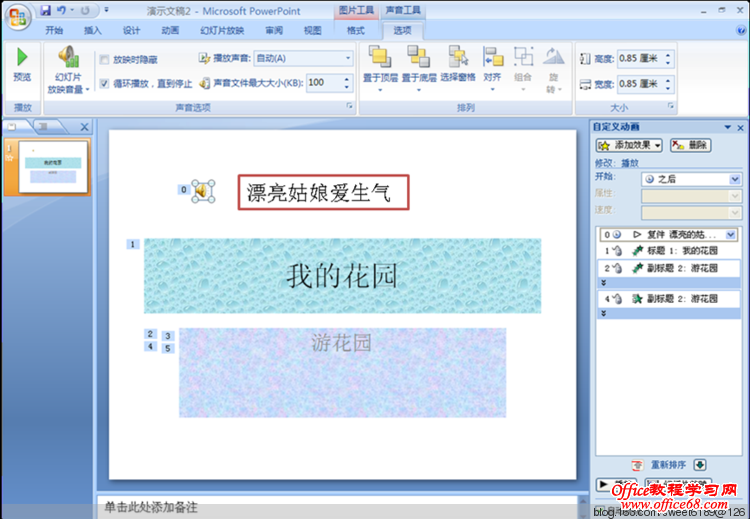Redo using the quick access toolbar arrow
750x519 pixels.
click(85, 10)
